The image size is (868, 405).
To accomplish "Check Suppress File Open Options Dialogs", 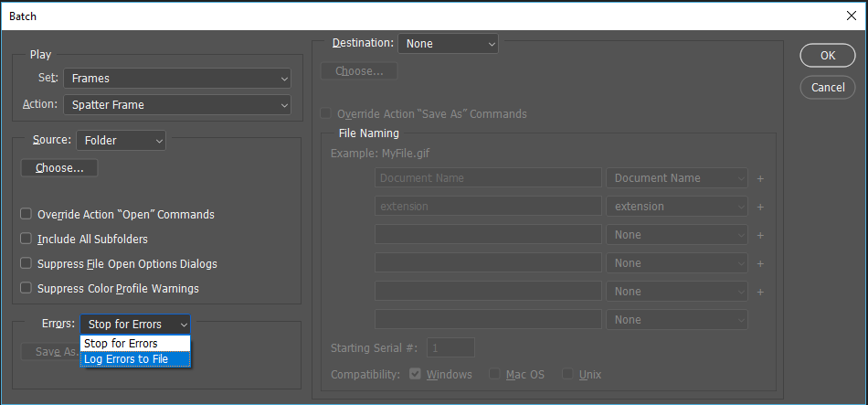I will click(26, 264).
